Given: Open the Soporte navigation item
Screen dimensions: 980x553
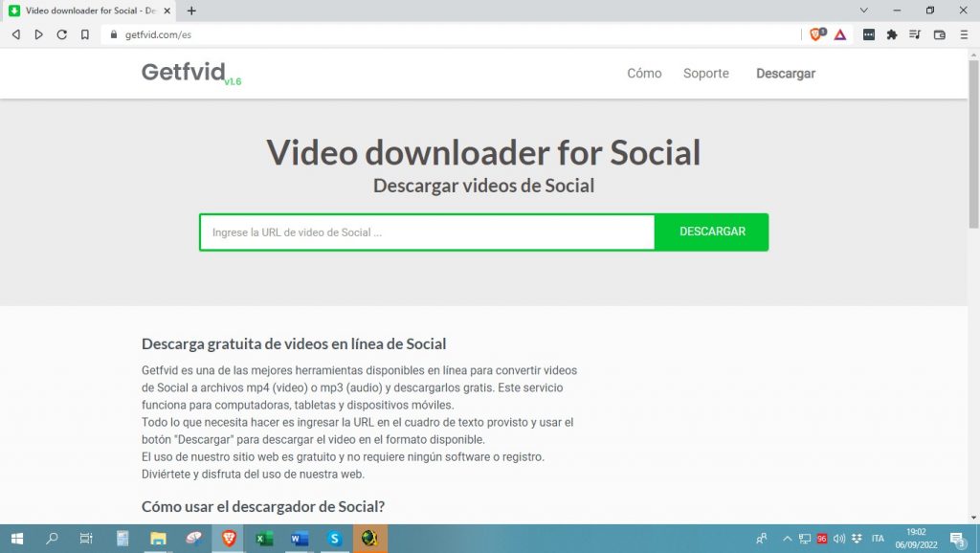Looking at the screenshot, I should click(x=705, y=74).
